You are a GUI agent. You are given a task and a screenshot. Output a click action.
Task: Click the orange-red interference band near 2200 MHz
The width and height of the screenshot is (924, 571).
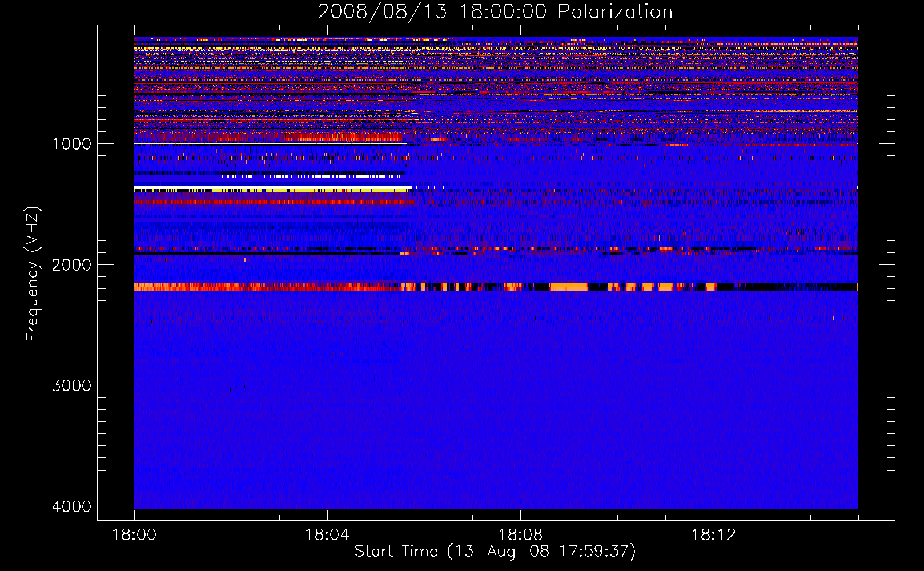[496, 287]
